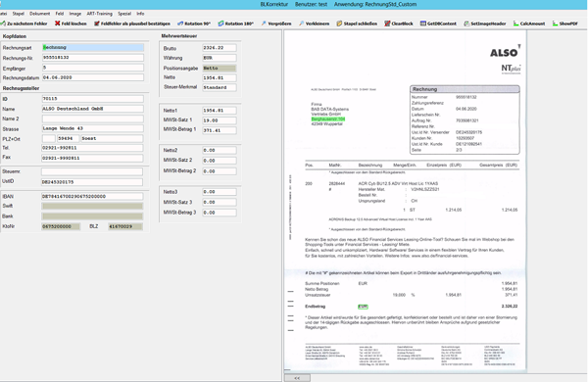Click the Netto3 field
Image resolution: width=588 pixels, height=382 pixels.
point(220,192)
